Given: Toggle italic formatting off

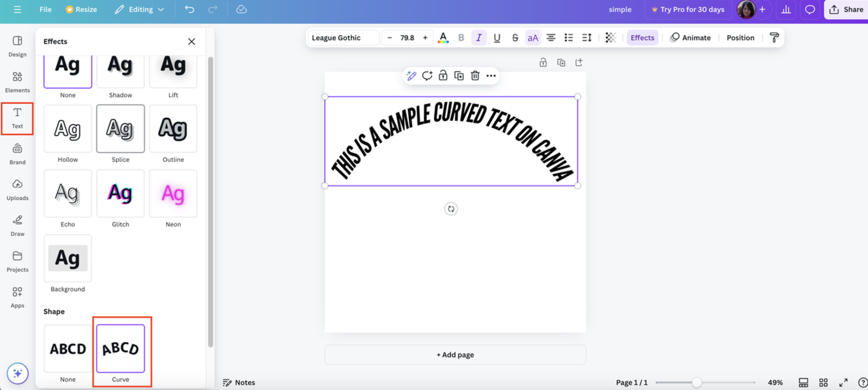Looking at the screenshot, I should [479, 37].
